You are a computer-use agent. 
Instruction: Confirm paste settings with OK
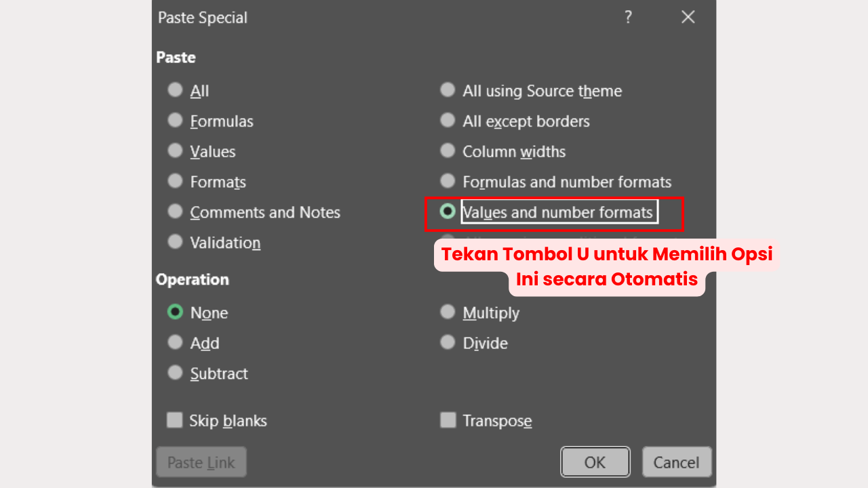pos(595,462)
